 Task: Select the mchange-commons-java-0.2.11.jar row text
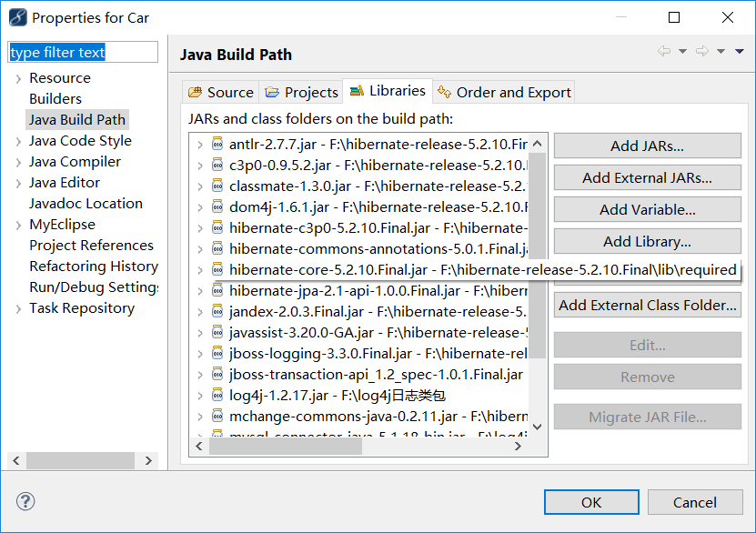(378, 416)
